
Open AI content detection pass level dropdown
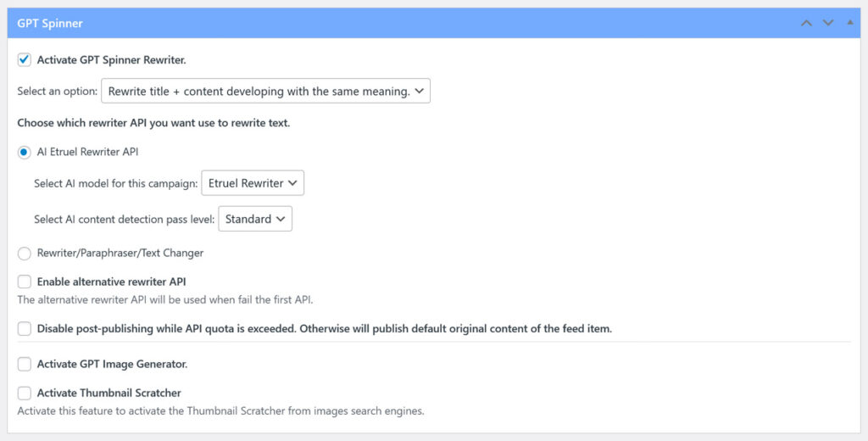point(255,219)
